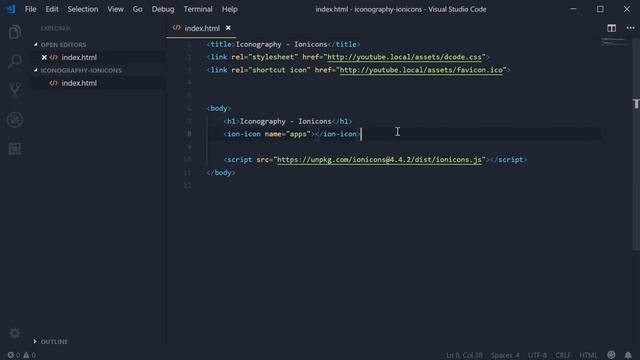Image resolution: width=640 pixels, height=360 pixels.
Task: Open the Edit menu
Action: tap(52, 9)
